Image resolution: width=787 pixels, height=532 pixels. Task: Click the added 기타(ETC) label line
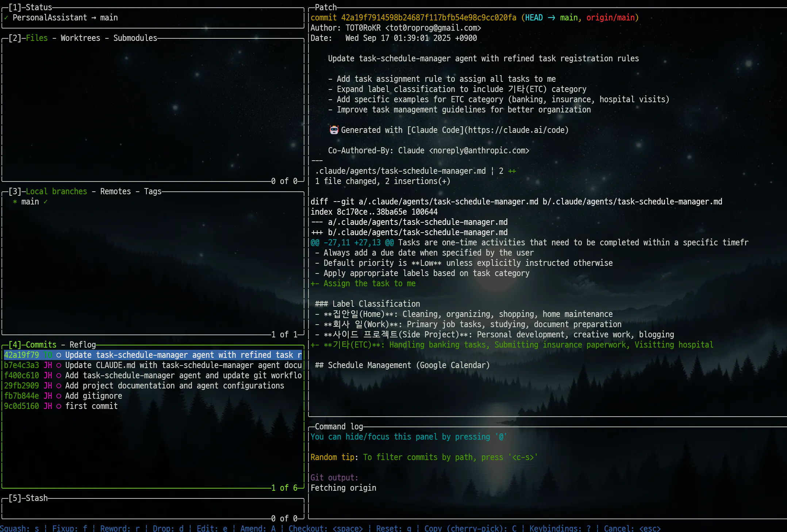point(512,345)
